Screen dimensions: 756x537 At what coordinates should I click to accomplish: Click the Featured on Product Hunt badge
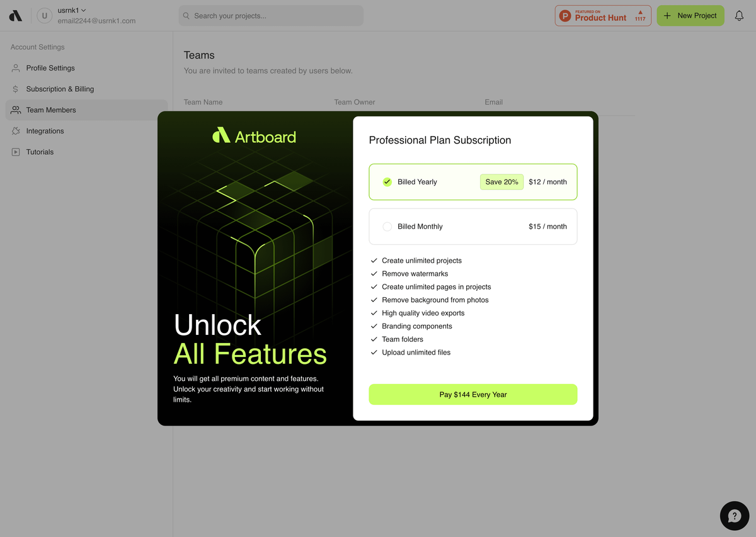[603, 16]
